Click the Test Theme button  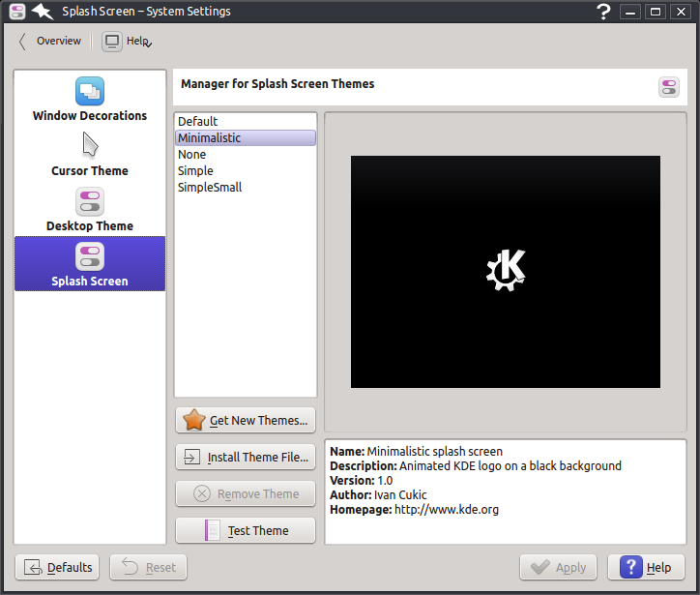(246, 530)
